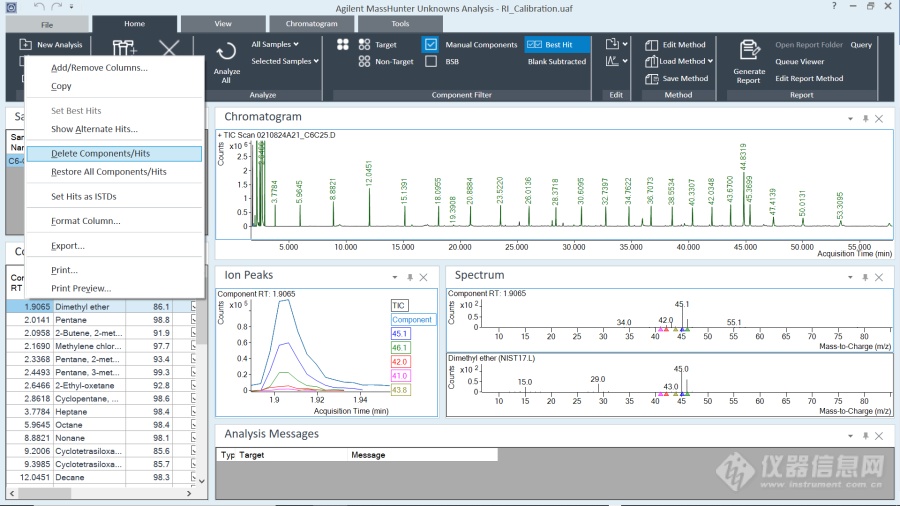The image size is (900, 506).
Task: Toggle the checkbox in the Pentane row
Action: (193, 320)
